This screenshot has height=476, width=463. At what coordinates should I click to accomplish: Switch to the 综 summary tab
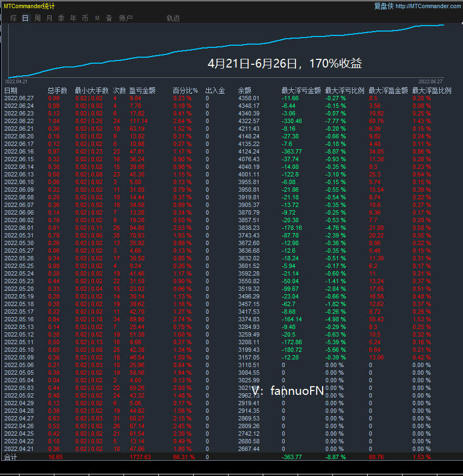[x=14, y=18]
